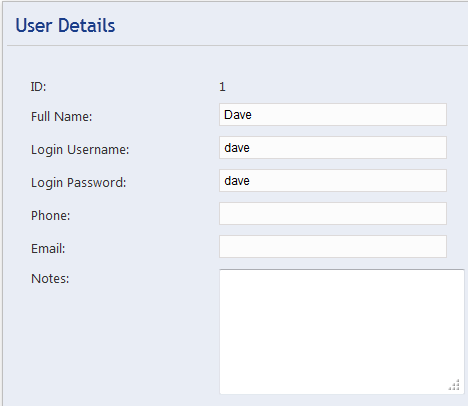Click the ID value 1
Screen dimensions: 468x406
pyautogui.click(x=222, y=87)
